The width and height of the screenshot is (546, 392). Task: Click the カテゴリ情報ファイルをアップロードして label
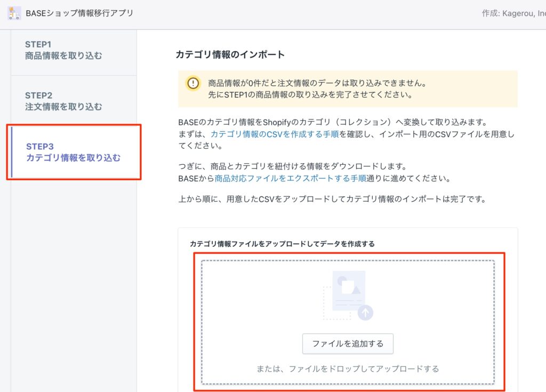click(282, 244)
